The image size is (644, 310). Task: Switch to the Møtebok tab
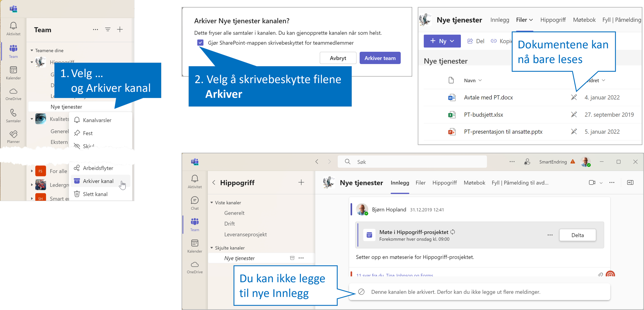click(x=474, y=183)
